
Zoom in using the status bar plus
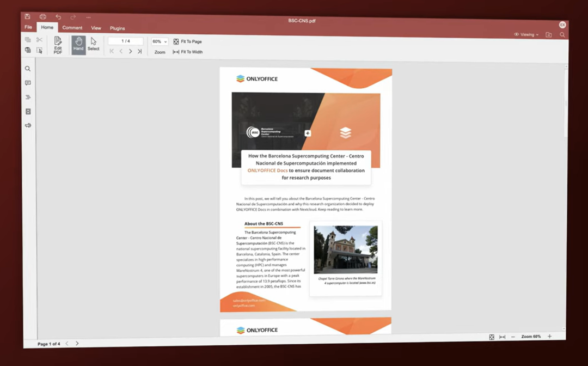pyautogui.click(x=549, y=337)
